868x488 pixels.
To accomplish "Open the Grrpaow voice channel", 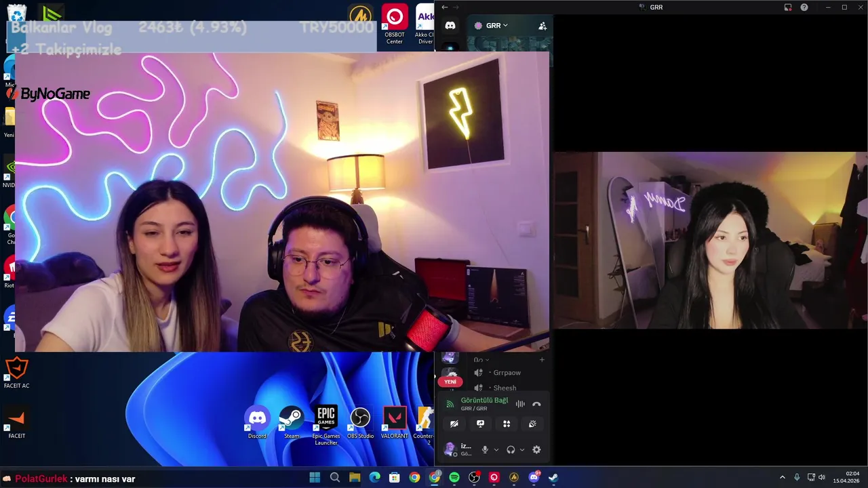I will click(x=507, y=373).
